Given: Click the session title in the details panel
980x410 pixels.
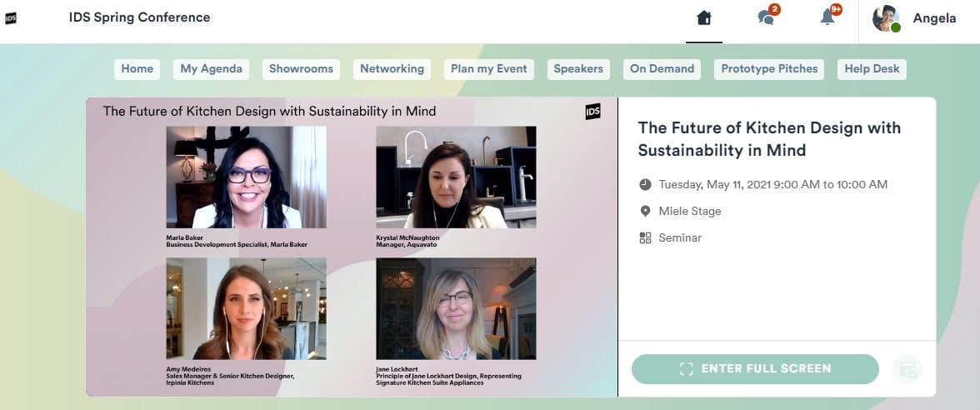Looking at the screenshot, I should coord(769,138).
